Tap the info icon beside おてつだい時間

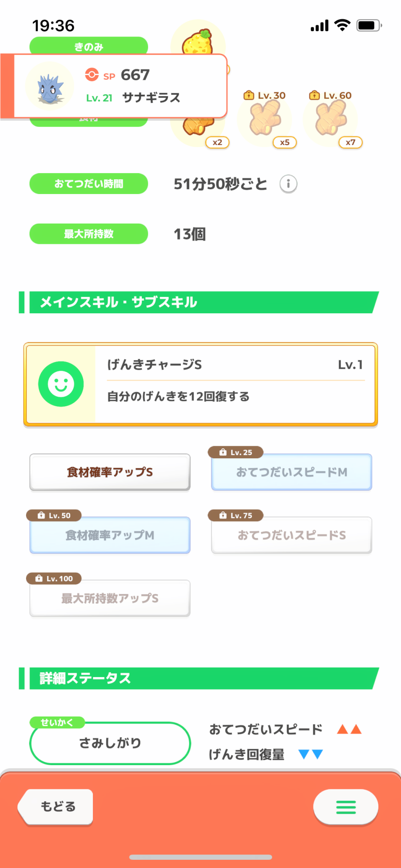(288, 184)
